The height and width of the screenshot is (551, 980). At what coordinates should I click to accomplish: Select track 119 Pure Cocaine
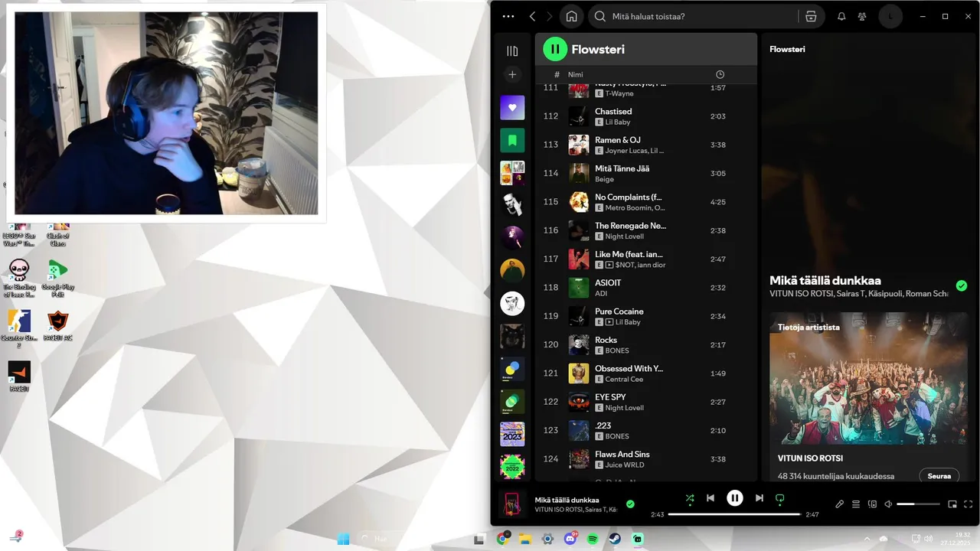click(x=645, y=316)
